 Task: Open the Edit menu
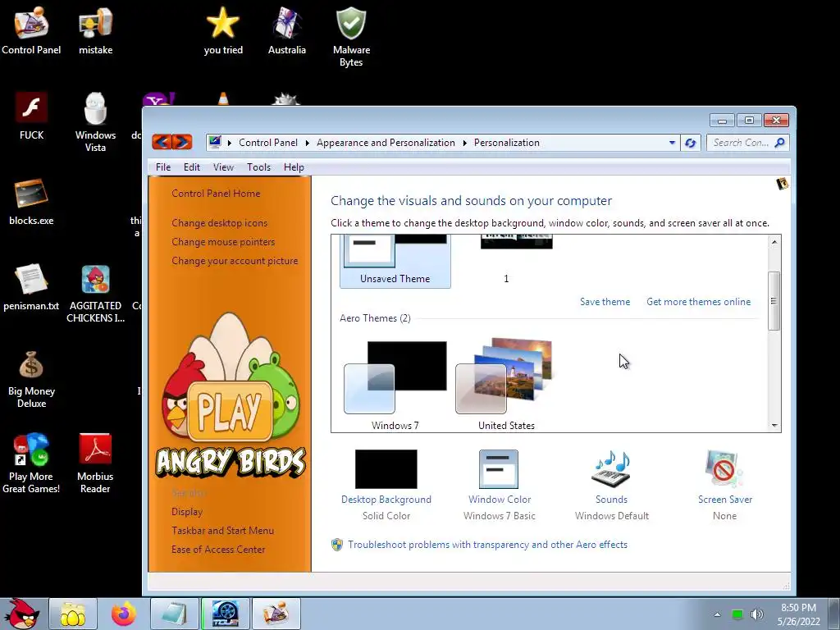click(192, 167)
